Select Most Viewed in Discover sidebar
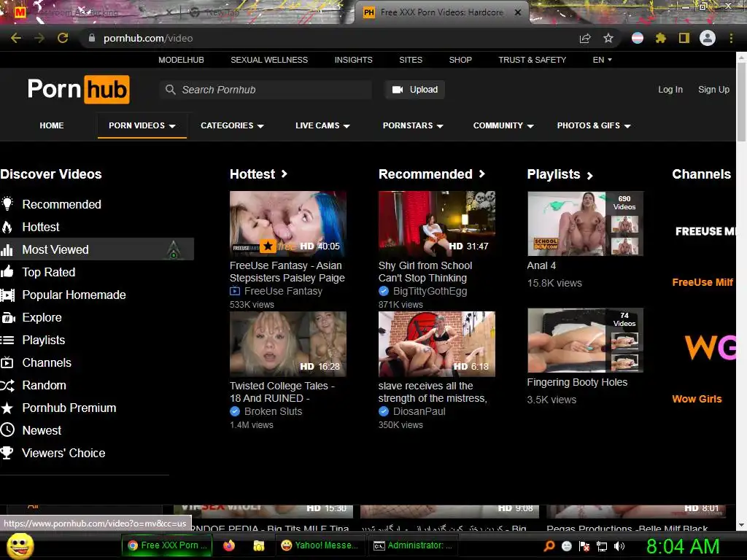This screenshot has height=560, width=747. pos(97,249)
